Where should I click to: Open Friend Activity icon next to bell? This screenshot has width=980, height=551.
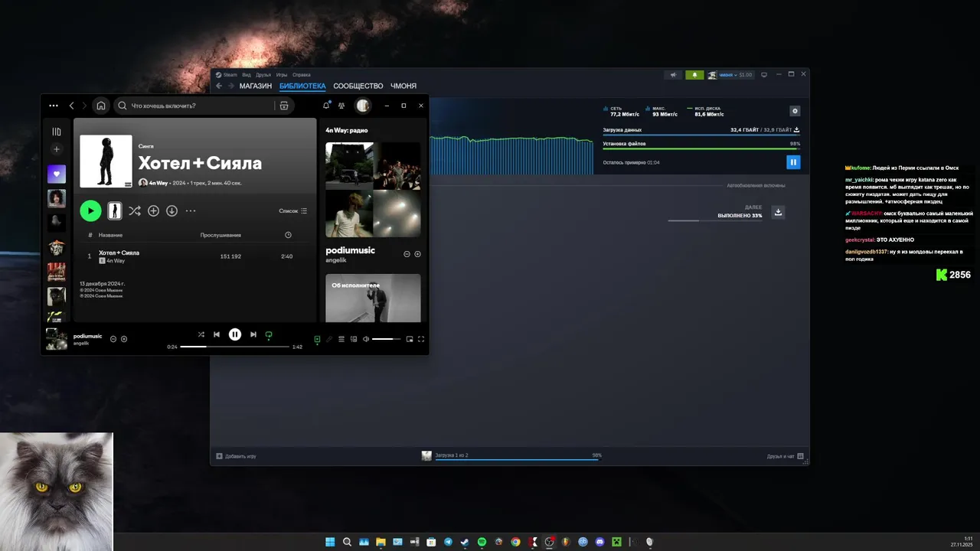pyautogui.click(x=341, y=106)
